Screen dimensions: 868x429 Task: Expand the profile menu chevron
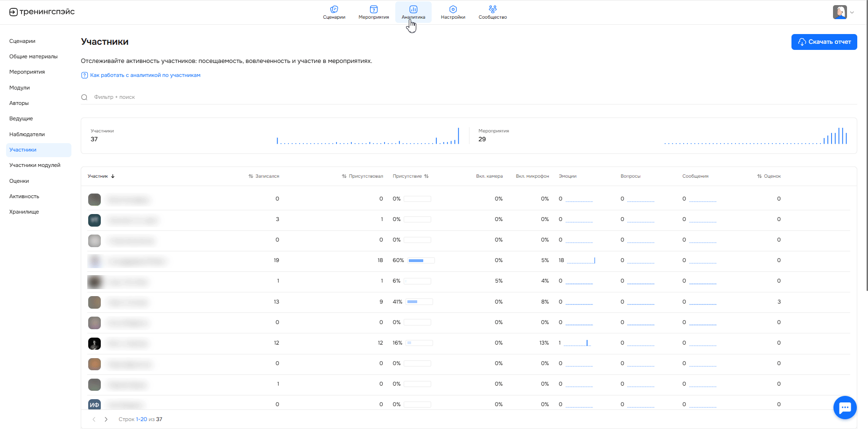[x=852, y=13]
